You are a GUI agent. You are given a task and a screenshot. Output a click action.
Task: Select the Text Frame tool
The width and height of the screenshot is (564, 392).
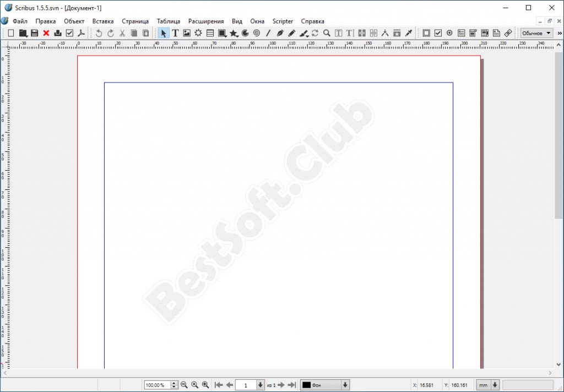[x=175, y=33]
